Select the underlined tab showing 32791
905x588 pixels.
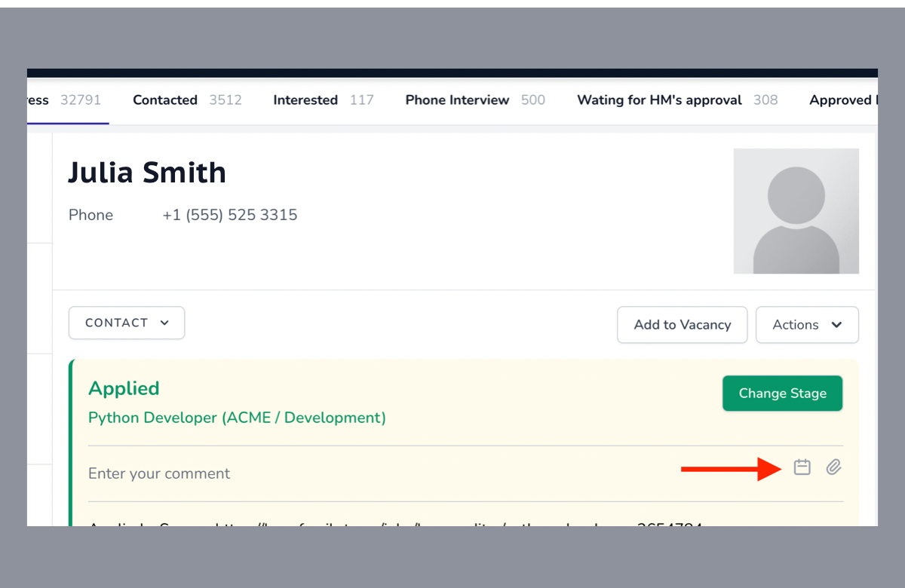tap(68, 100)
